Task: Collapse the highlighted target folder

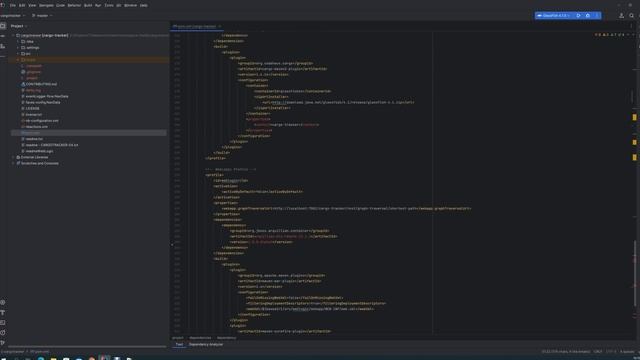Action: click(x=18, y=60)
